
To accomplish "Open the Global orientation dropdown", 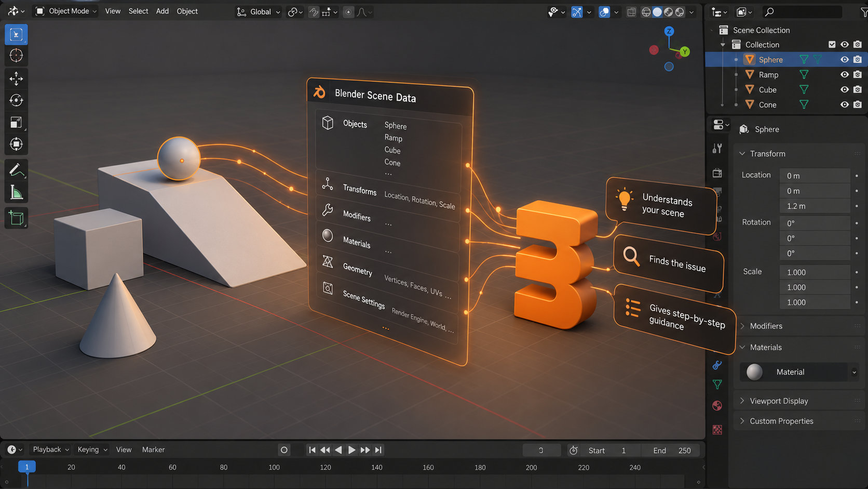I will [259, 11].
